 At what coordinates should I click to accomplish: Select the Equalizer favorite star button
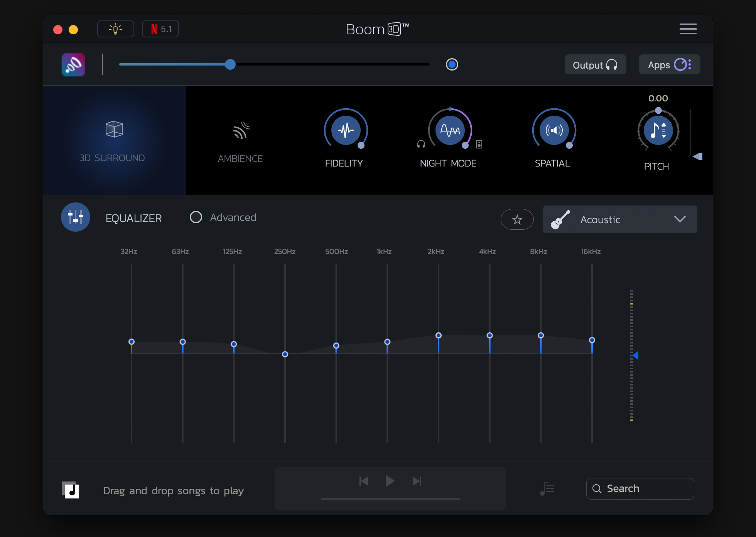518,219
